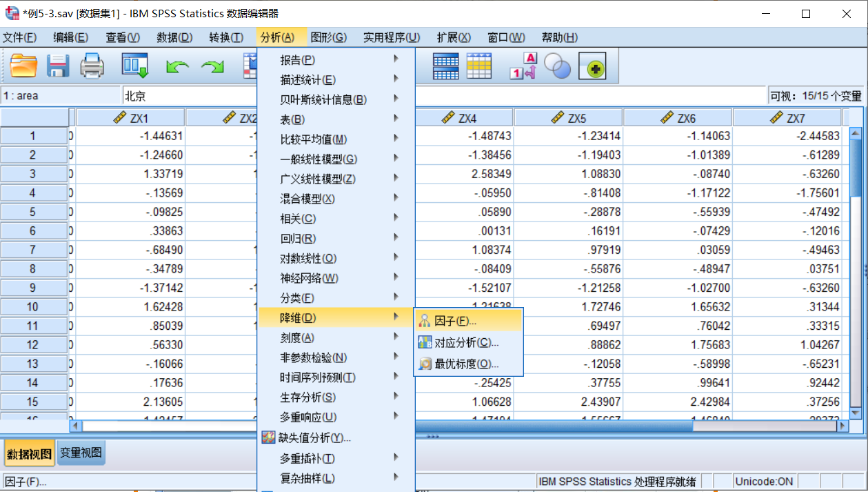This screenshot has width=868, height=492.
Task: Select 最优标度(O)... in the submenu
Action: (469, 364)
